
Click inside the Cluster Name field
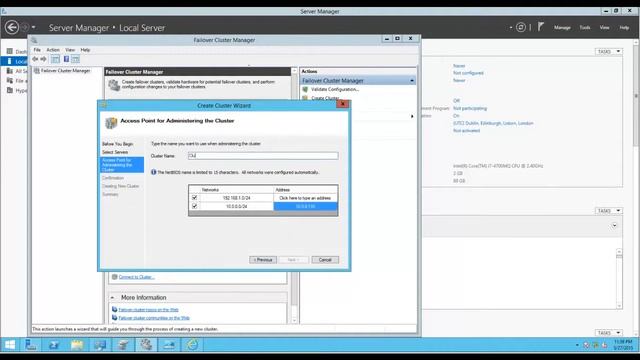pos(263,156)
